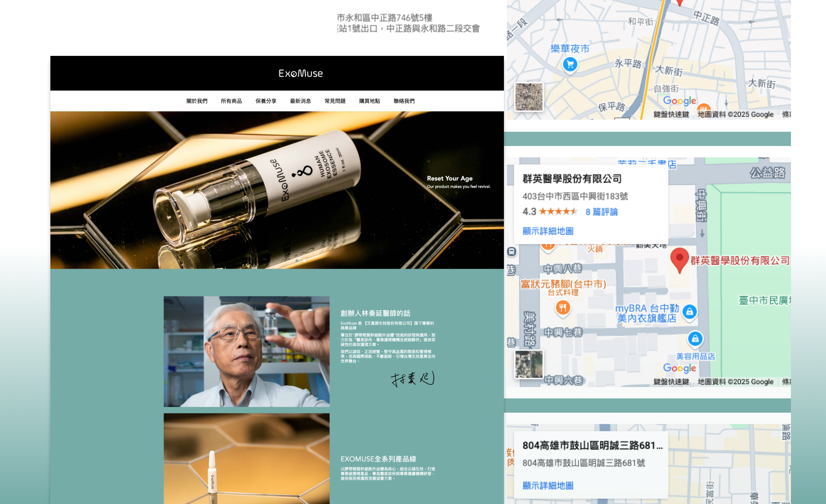Image resolution: width=826 pixels, height=504 pixels.
Task: Select the second carousel dot under the banner
Action: [304, 261]
